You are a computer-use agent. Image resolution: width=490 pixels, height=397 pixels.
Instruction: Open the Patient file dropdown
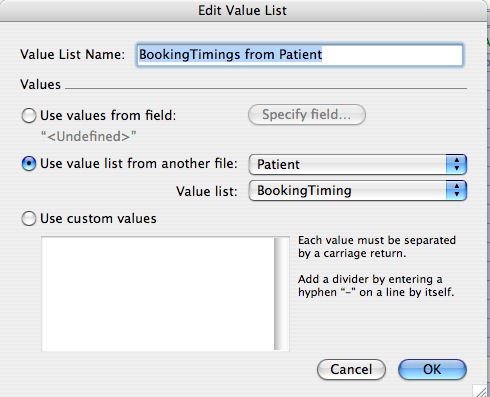pos(358,164)
